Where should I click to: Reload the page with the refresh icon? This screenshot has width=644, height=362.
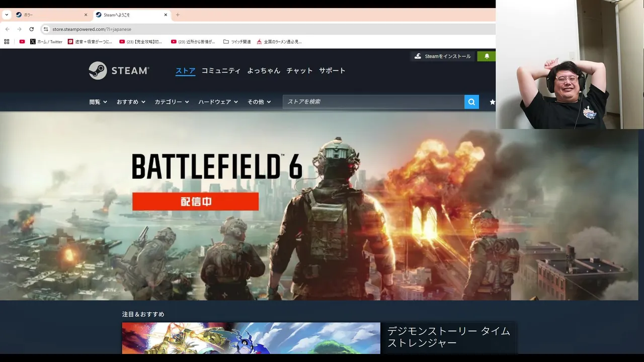[31, 29]
